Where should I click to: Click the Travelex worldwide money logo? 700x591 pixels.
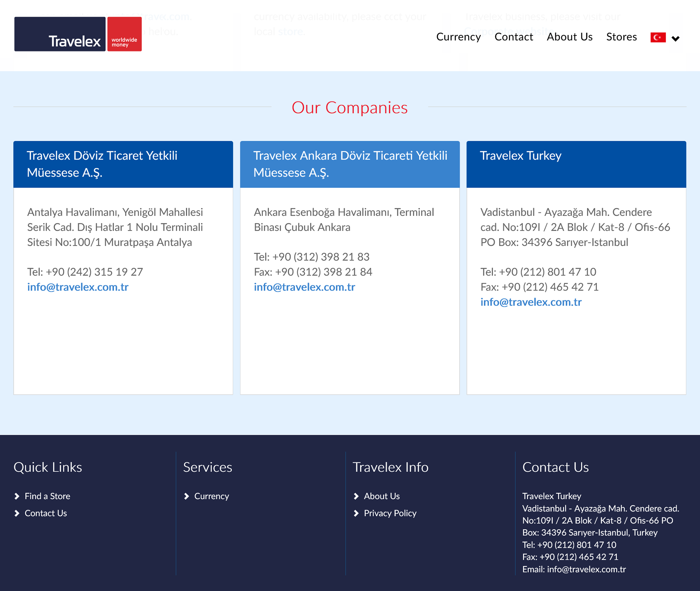coord(78,34)
